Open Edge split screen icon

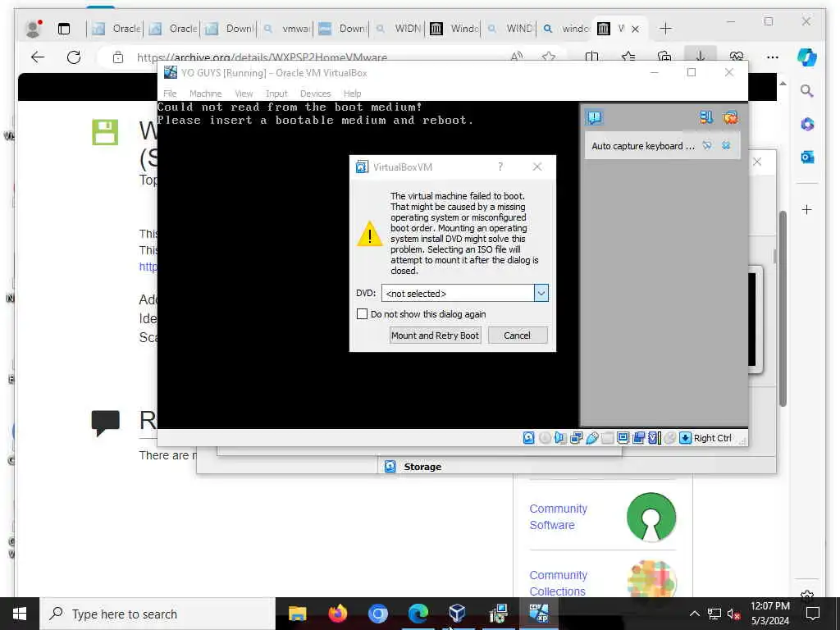(591, 57)
